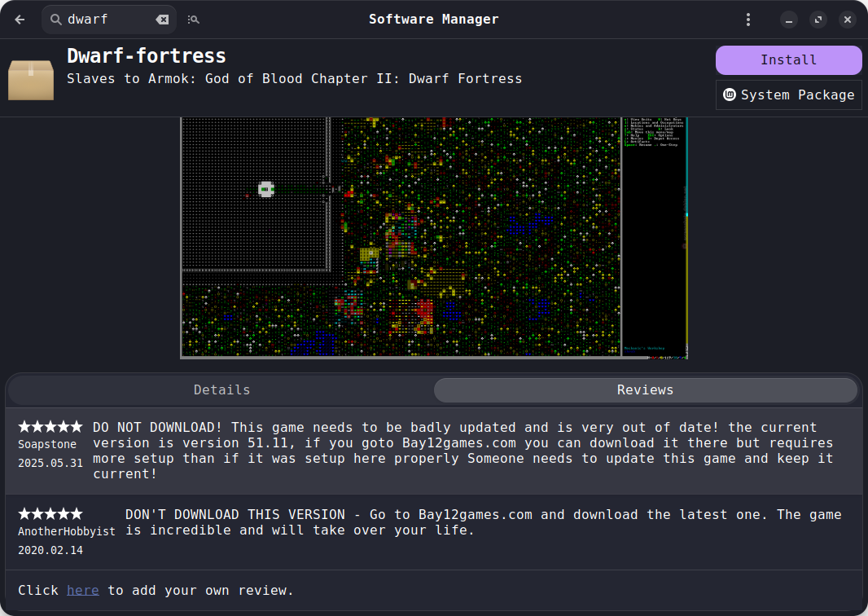Click the 'Software Manager' window title
Screen dimensions: 868x616
click(433, 20)
